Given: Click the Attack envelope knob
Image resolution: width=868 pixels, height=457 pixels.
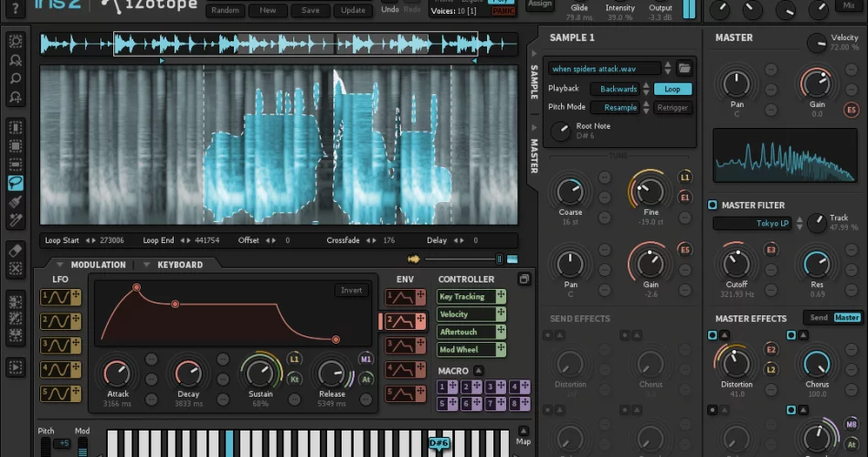Looking at the screenshot, I should click(117, 374).
